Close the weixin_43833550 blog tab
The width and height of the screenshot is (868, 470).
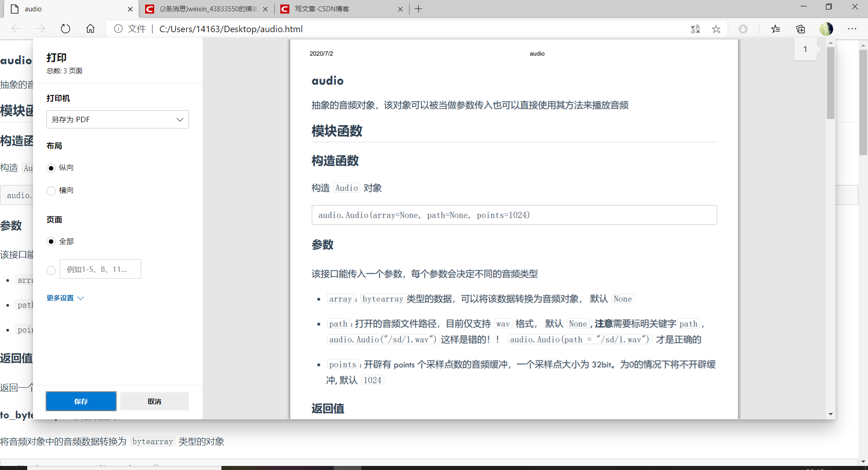[265, 9]
